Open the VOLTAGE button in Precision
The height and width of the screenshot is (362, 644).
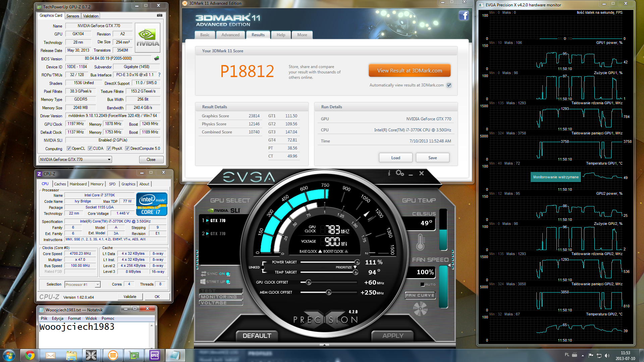(x=221, y=303)
